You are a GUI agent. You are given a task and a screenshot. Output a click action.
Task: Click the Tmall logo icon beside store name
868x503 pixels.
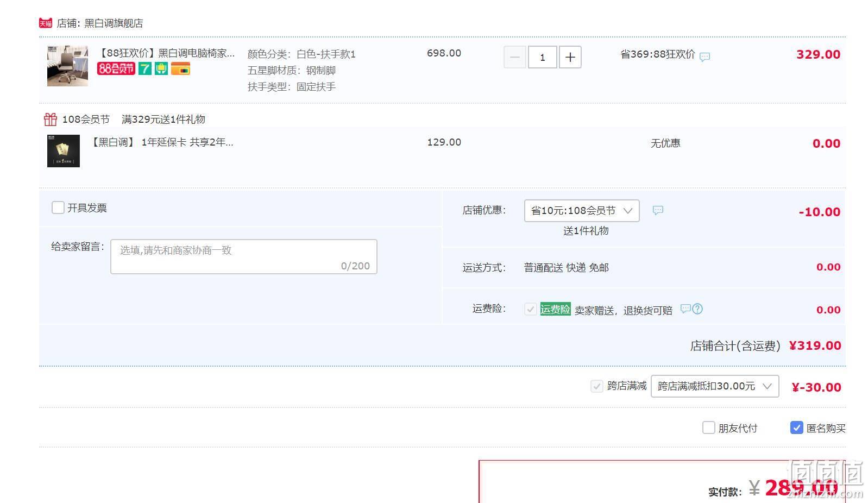[46, 23]
